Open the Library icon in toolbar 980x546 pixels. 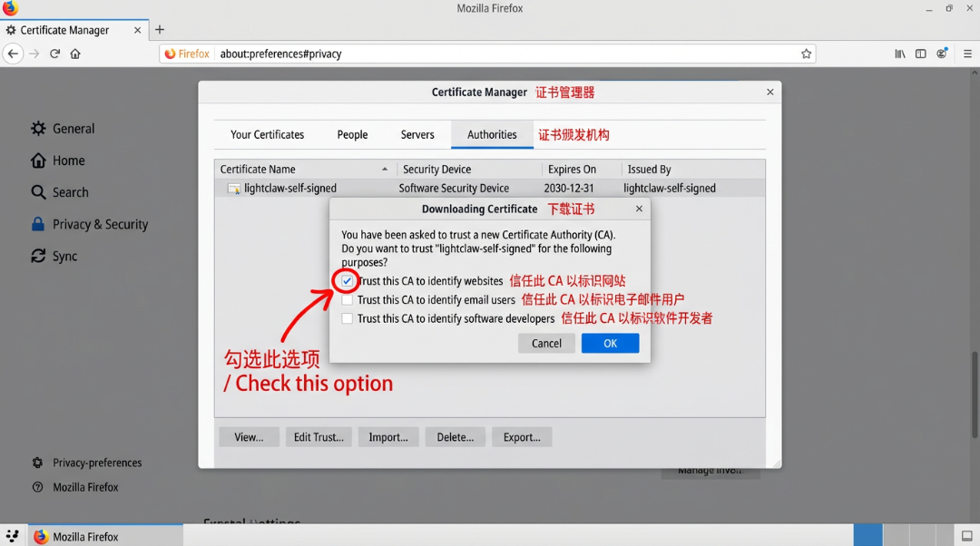(x=900, y=54)
